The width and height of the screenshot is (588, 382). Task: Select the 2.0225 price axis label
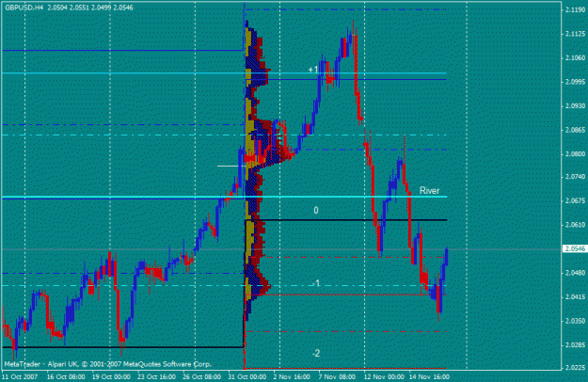(575, 368)
